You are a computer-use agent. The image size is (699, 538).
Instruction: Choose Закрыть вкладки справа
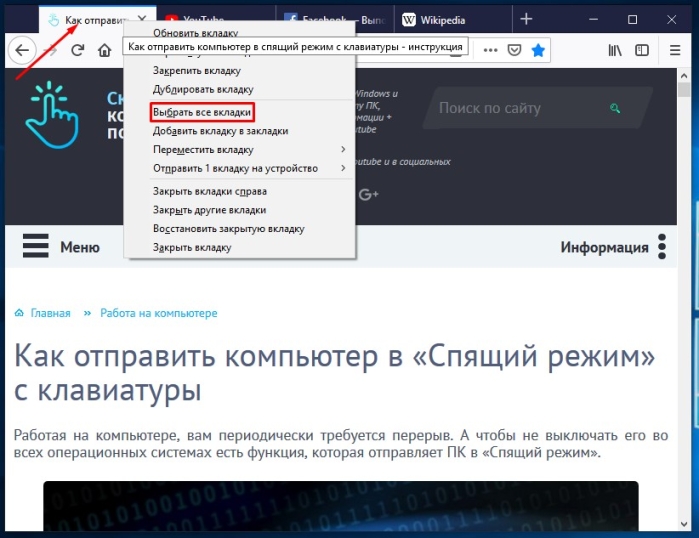[239, 192]
